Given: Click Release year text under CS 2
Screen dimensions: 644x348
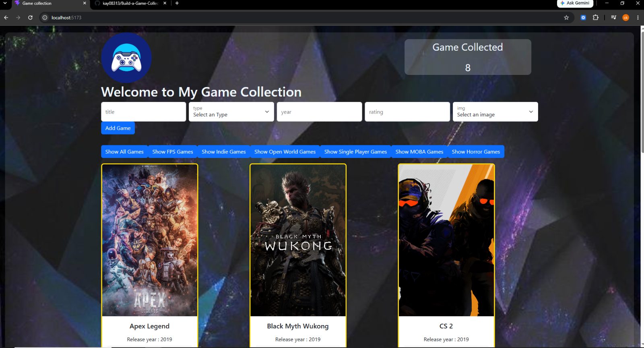Looking at the screenshot, I should pyautogui.click(x=446, y=340).
